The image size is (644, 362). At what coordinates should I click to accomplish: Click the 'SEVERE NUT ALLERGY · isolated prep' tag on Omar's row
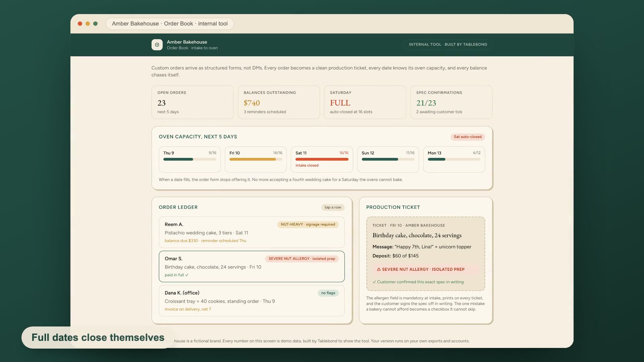(302, 259)
